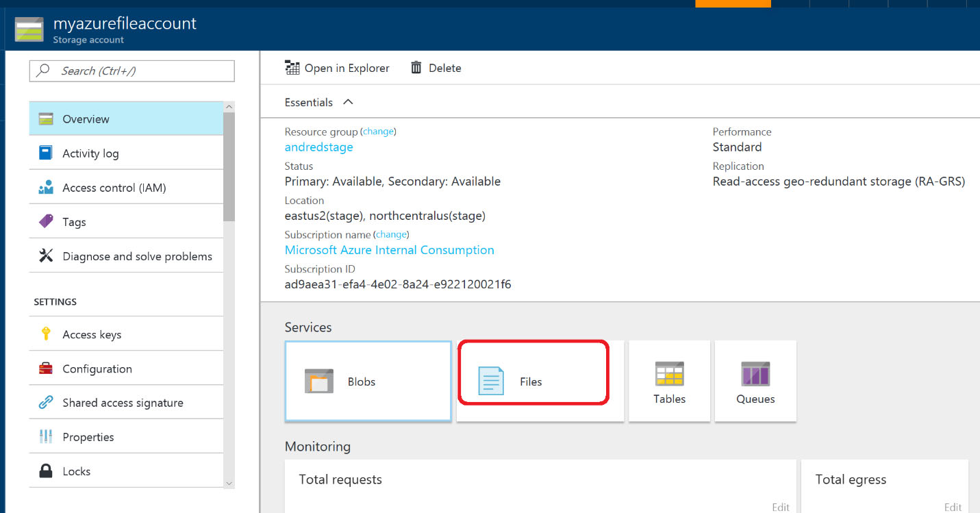Open Diagnose and solve problems
Viewport: 980px width, 513px height.
pyautogui.click(x=137, y=256)
